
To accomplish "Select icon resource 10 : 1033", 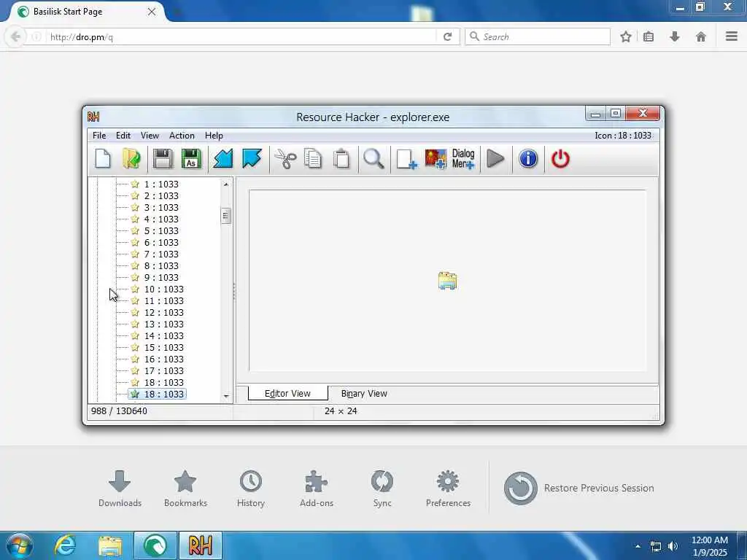I will coord(163,289).
